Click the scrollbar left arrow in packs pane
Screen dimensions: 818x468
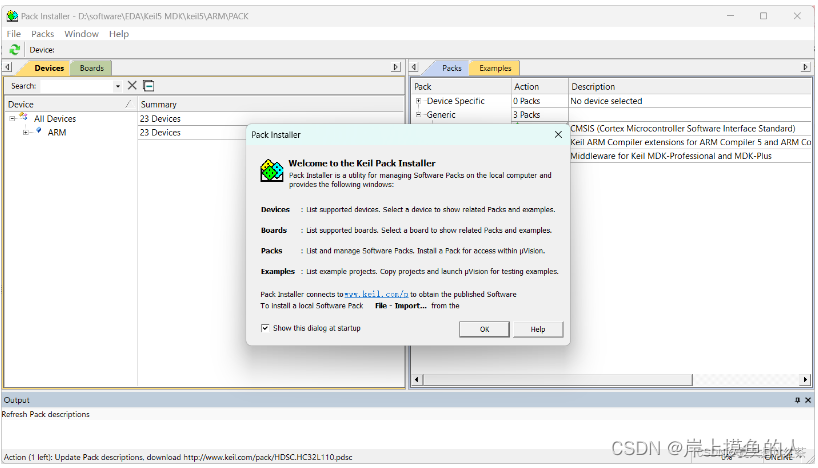416,379
